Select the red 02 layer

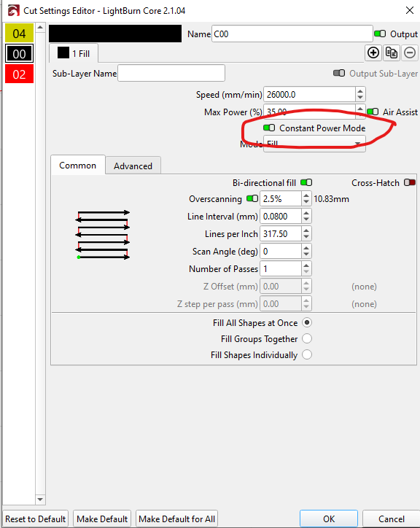[19, 74]
